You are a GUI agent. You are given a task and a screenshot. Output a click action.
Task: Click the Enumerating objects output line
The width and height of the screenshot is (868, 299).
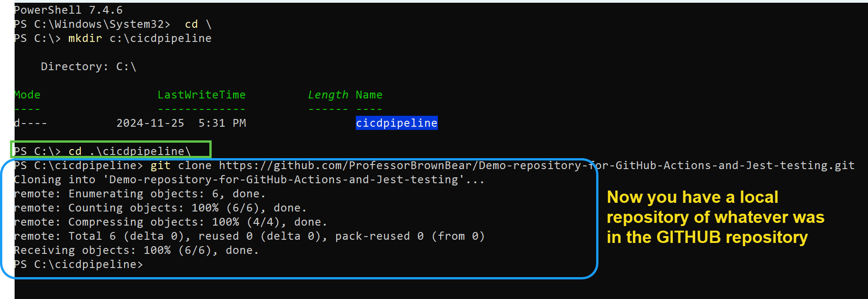click(x=140, y=194)
